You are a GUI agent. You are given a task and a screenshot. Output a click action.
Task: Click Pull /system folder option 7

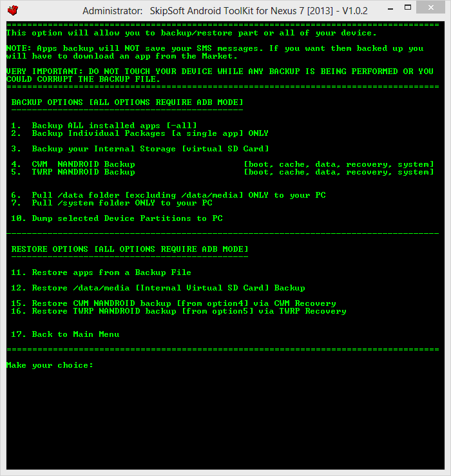[x=111, y=203]
